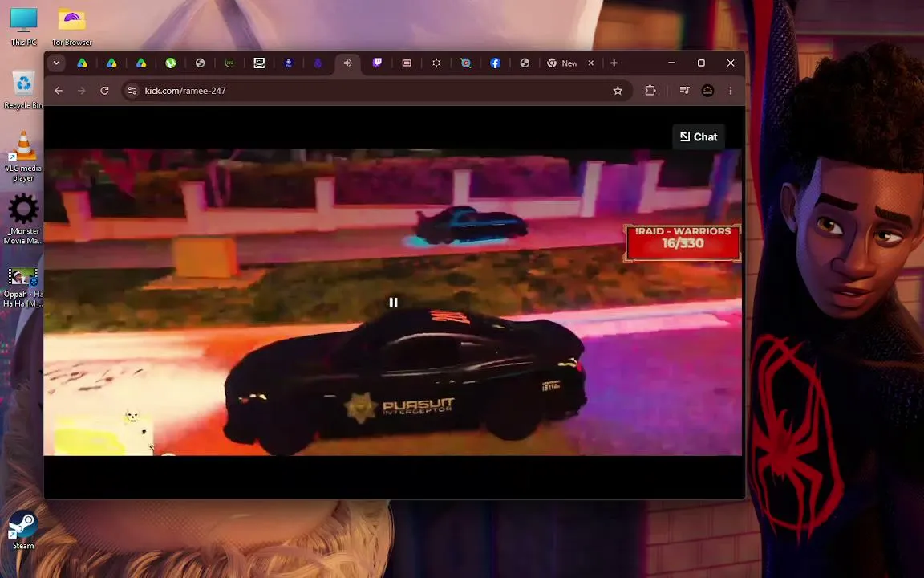This screenshot has width=924, height=578.
Task: Switch to the uTorrent tab
Action: click(x=170, y=63)
